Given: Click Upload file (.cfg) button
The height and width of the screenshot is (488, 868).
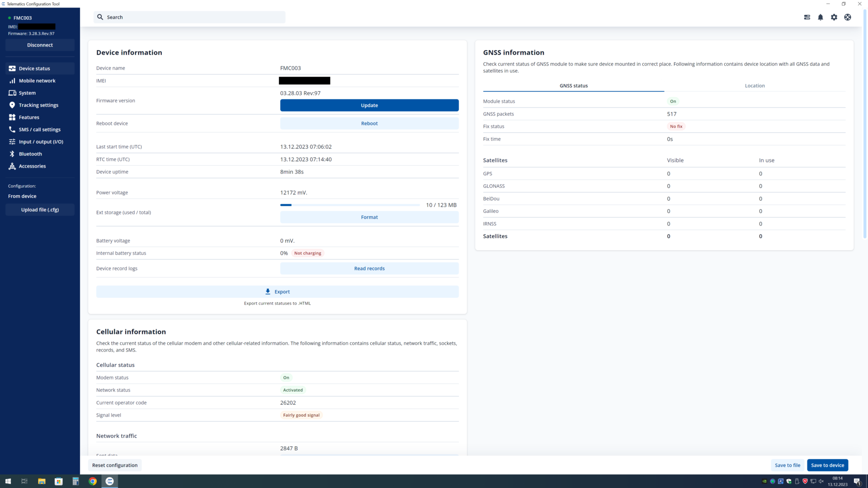Looking at the screenshot, I should (40, 210).
